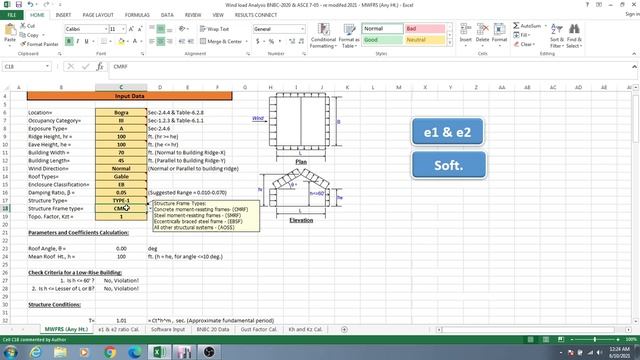Click the Delete cells icon
Screen dimensions: 640x360
482,30
